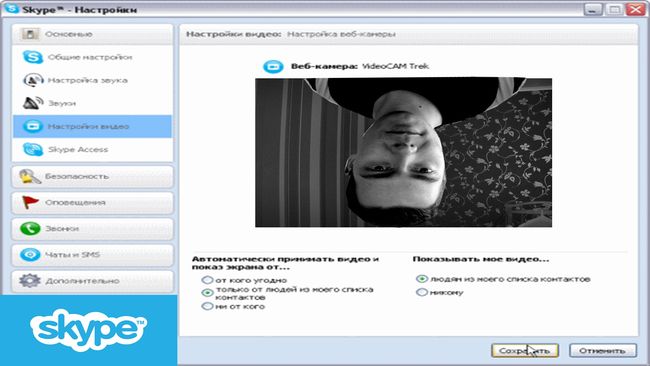The width and height of the screenshot is (650, 366).
Task: Select the Звуки speaker icon
Action: pyautogui.click(x=33, y=103)
